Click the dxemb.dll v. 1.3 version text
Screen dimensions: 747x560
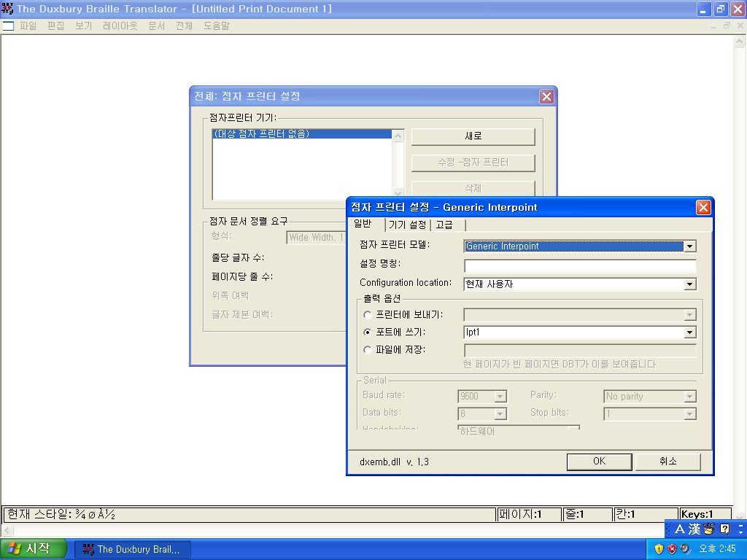point(394,462)
